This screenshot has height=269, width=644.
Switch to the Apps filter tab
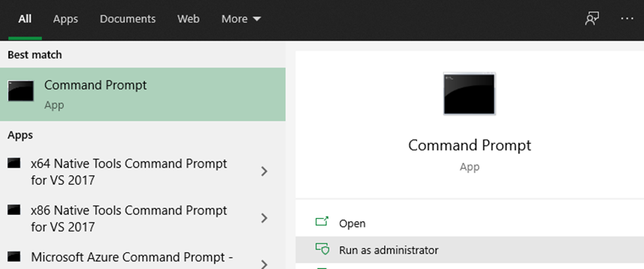pos(66,19)
